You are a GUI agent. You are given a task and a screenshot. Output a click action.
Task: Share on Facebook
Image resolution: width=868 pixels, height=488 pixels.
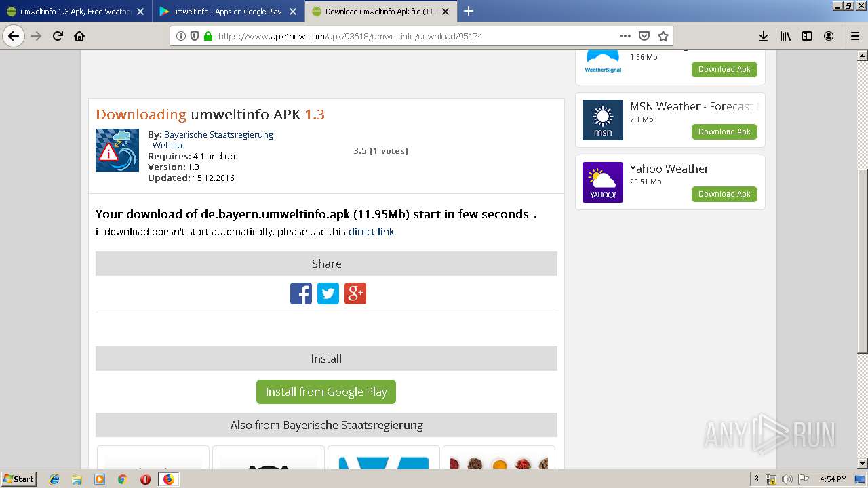[x=301, y=293]
